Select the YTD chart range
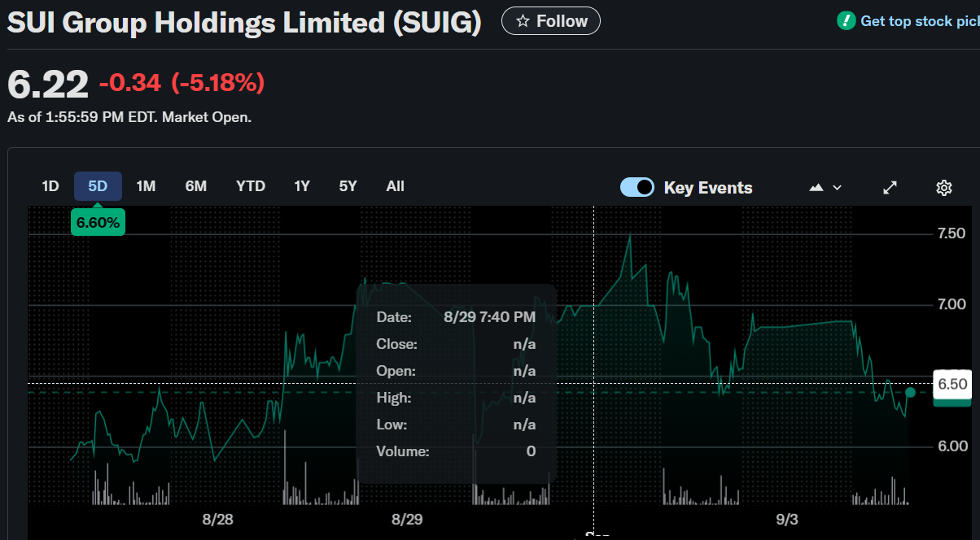This screenshot has height=540, width=980. pos(251,186)
